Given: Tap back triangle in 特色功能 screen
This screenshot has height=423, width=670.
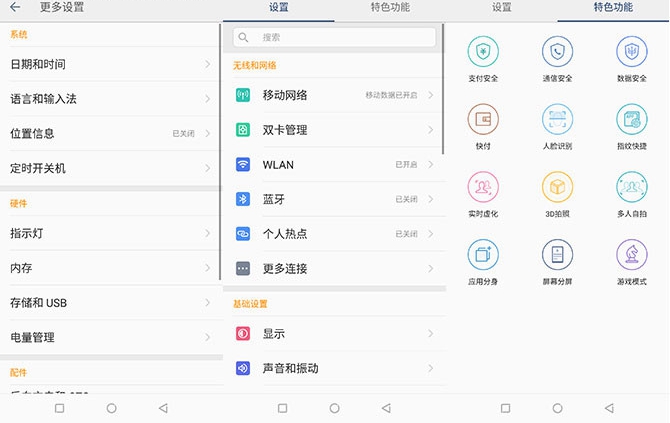Looking at the screenshot, I should click(609, 408).
